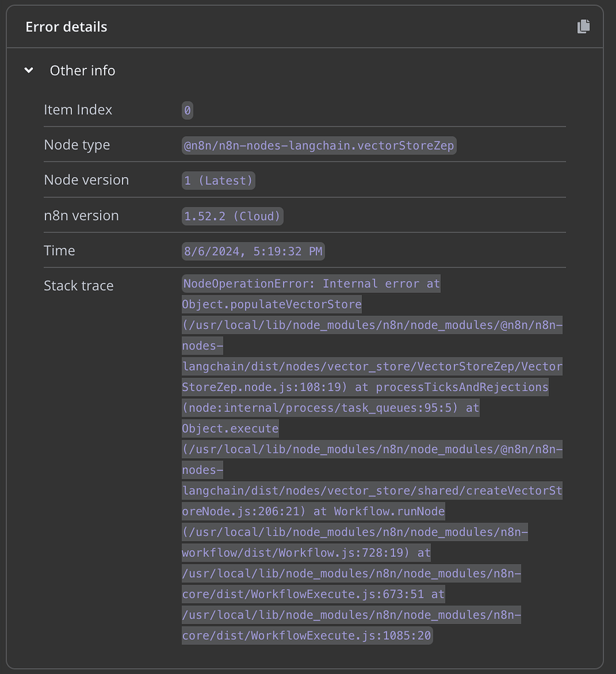The image size is (616, 674).
Task: Click the Error details heading
Action: [66, 26]
